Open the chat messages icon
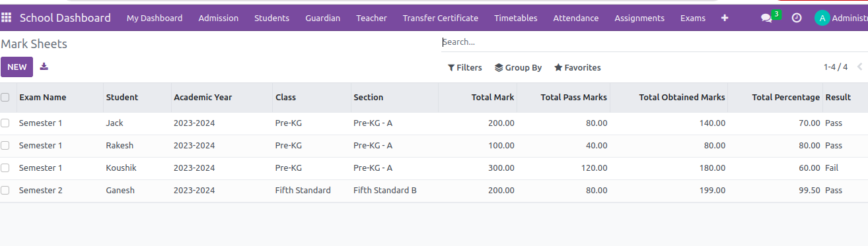Image resolution: width=868 pixels, height=246 pixels. click(766, 18)
